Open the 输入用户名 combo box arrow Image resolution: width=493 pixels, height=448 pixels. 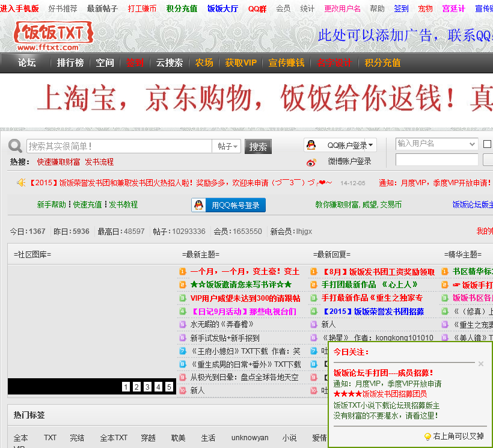click(472, 144)
